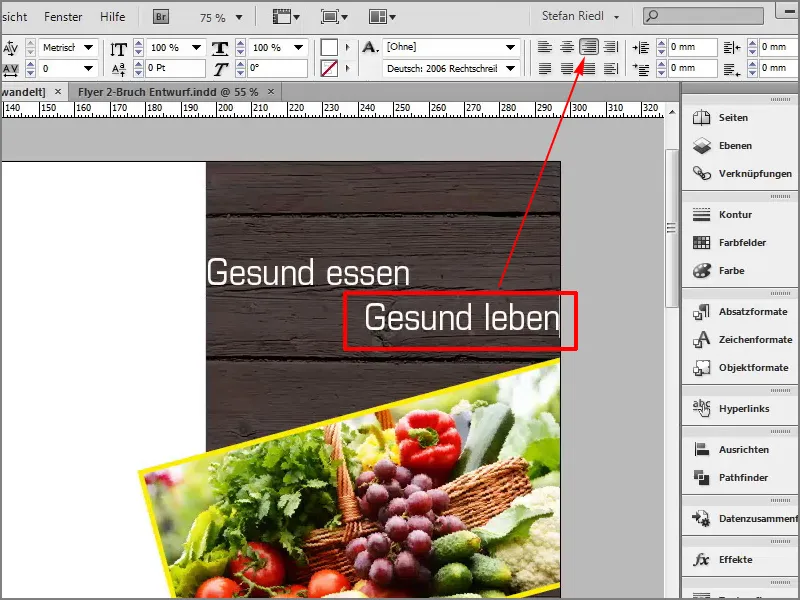Click the vertical scrollbar up arrow

pos(672,112)
